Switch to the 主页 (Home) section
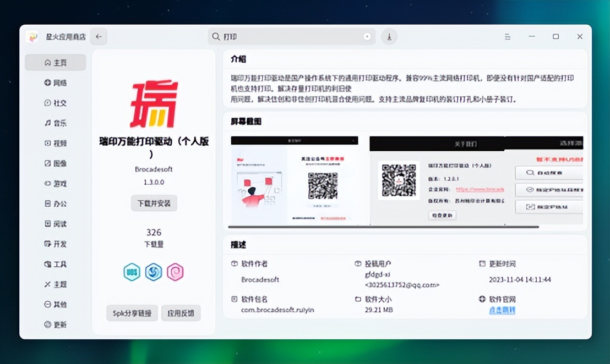This screenshot has height=364, width=610. point(55,62)
